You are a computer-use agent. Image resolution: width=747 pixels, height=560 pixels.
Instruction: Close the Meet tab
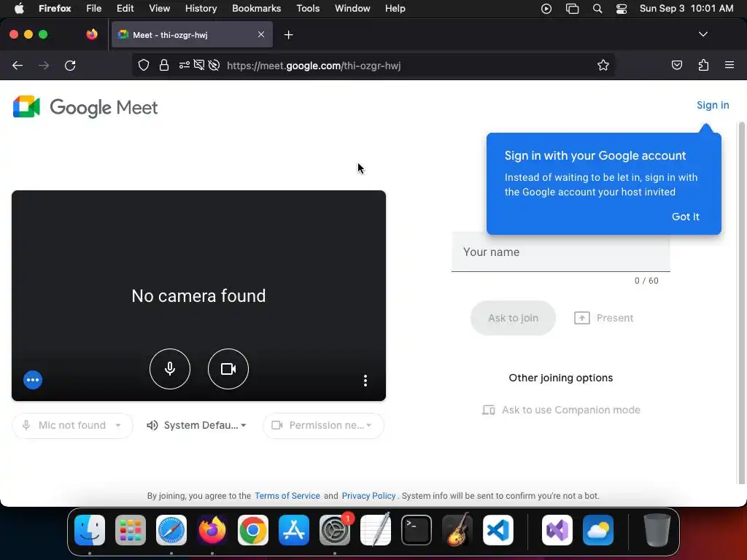[x=261, y=34]
